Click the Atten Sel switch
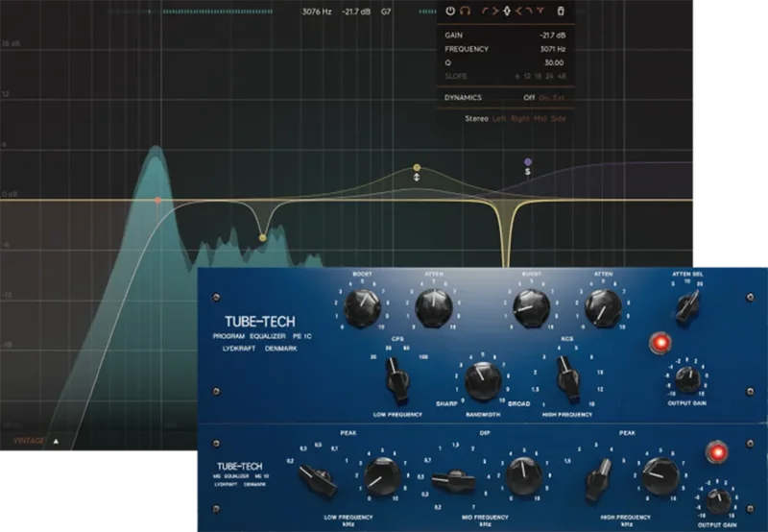768x532 pixels. point(688,305)
